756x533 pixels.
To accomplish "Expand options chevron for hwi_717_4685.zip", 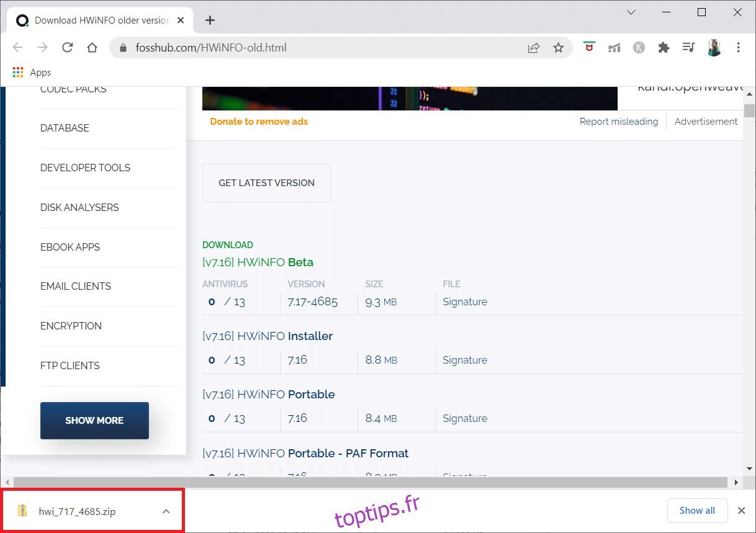I will 166,511.
